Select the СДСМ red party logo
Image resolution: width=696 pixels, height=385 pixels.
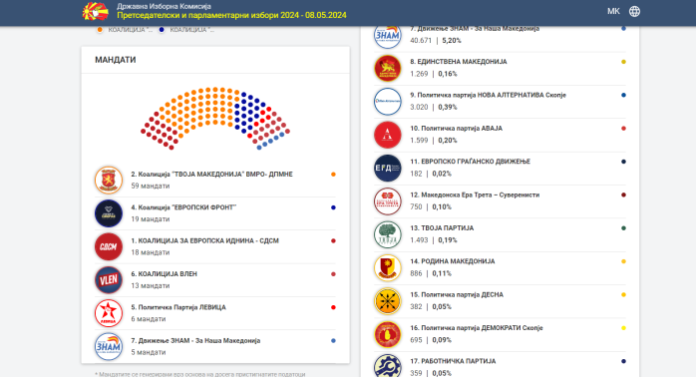pyautogui.click(x=108, y=246)
